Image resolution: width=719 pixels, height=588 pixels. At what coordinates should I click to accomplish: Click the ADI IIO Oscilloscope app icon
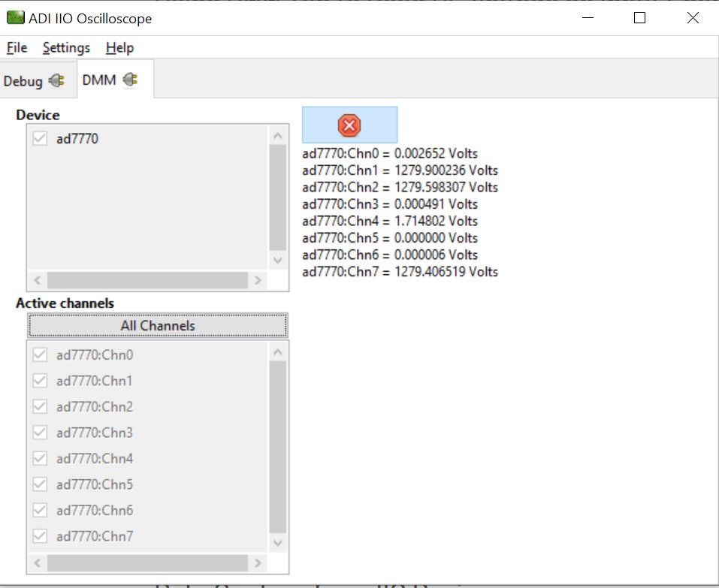click(x=15, y=18)
